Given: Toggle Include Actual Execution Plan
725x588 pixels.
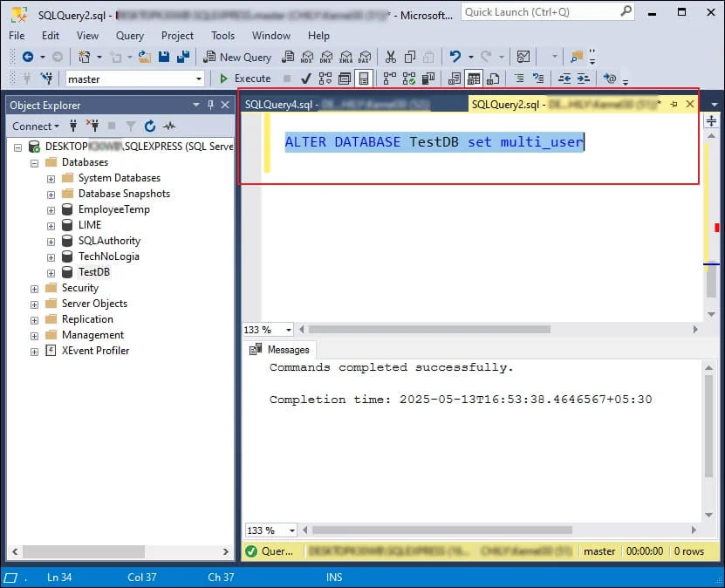Looking at the screenshot, I should point(389,79).
